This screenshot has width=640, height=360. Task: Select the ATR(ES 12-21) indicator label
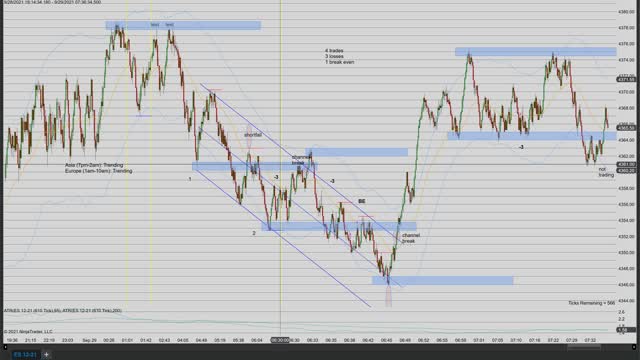click(x=63, y=311)
